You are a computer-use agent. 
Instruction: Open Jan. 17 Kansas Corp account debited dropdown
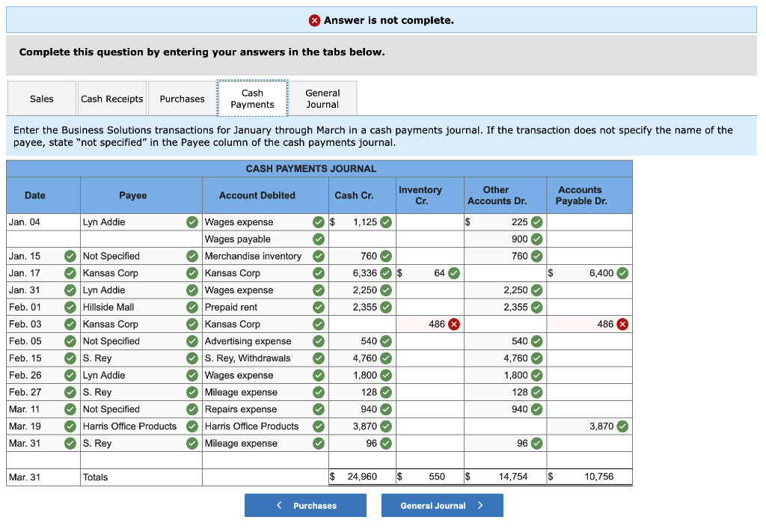pyautogui.click(x=266, y=273)
